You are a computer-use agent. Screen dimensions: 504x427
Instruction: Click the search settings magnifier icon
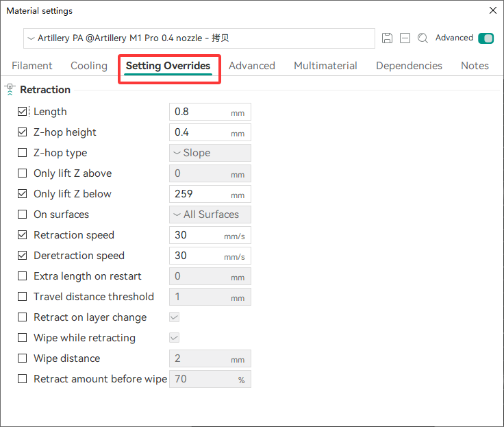click(423, 38)
